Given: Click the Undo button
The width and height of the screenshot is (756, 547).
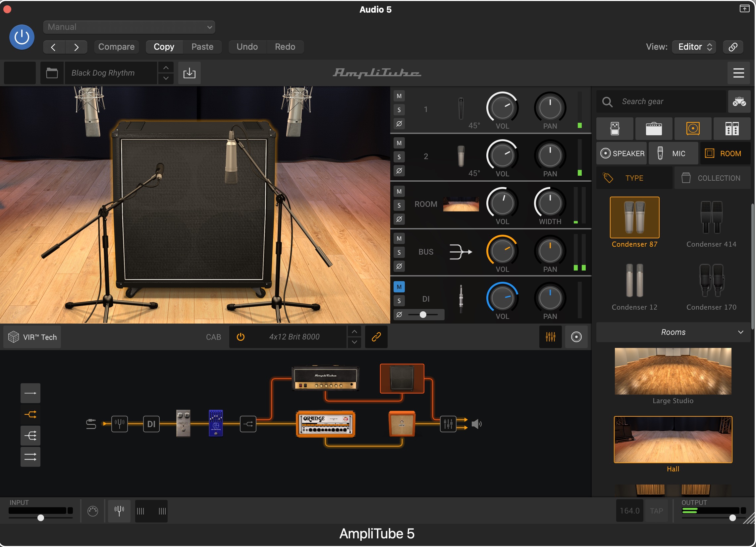Looking at the screenshot, I should 247,47.
